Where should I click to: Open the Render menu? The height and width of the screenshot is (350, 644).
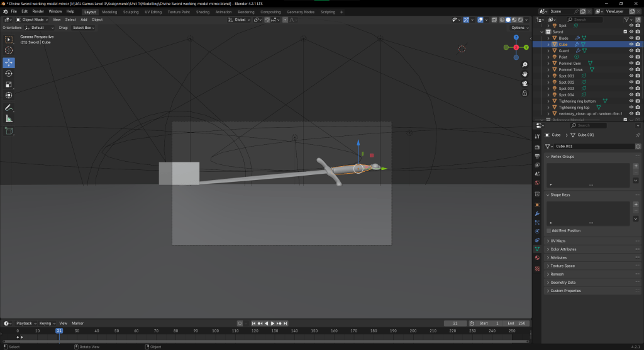tap(38, 11)
